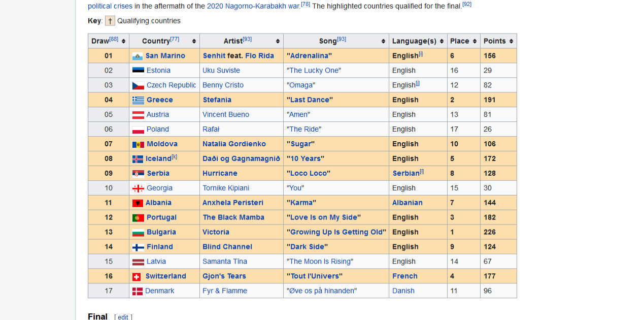Click the Iceland flag icon

coord(138,159)
